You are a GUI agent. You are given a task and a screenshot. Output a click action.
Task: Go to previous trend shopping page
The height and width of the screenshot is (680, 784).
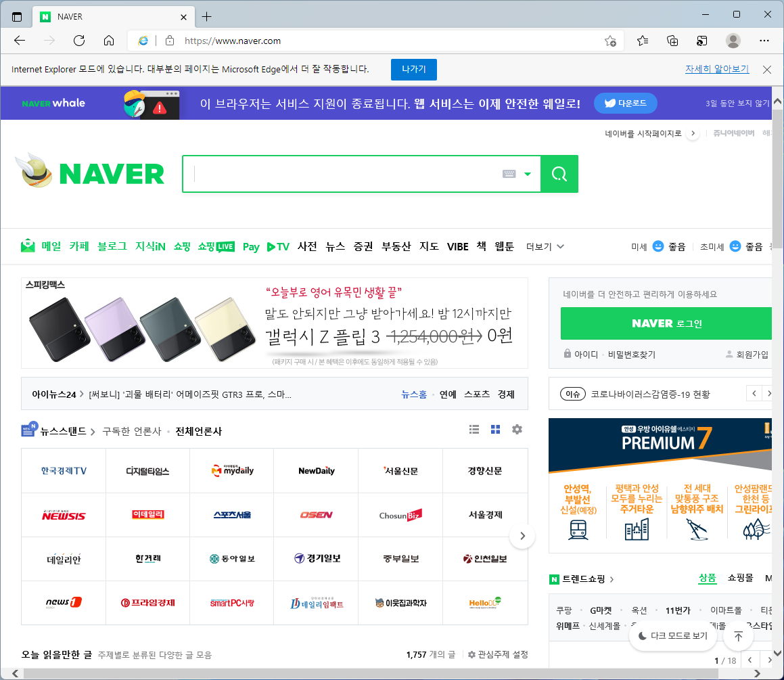750,660
